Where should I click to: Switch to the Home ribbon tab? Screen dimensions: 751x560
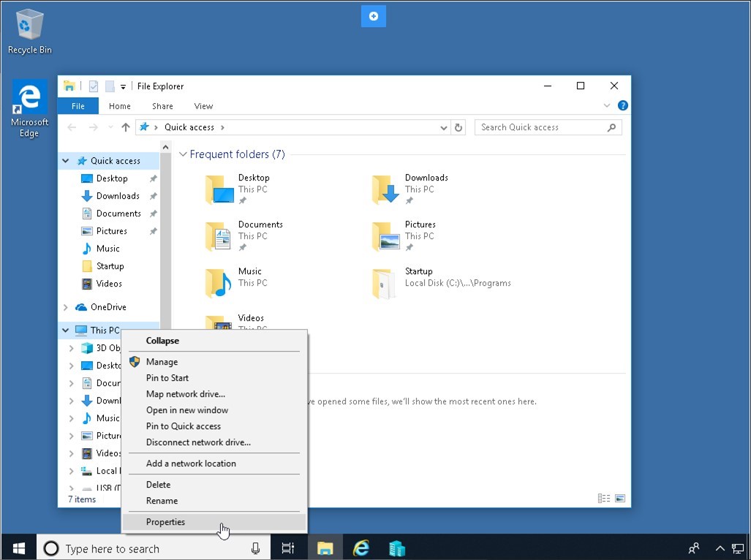coord(120,106)
